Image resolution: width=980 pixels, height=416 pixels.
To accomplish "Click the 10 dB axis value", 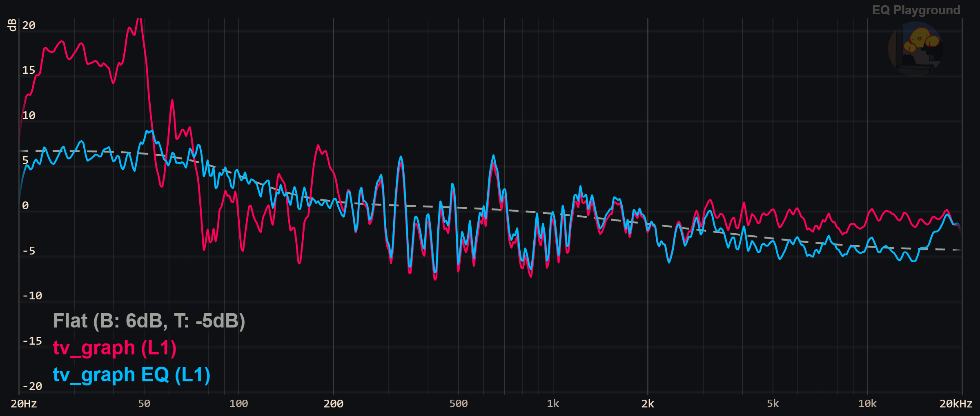I will [x=29, y=115].
